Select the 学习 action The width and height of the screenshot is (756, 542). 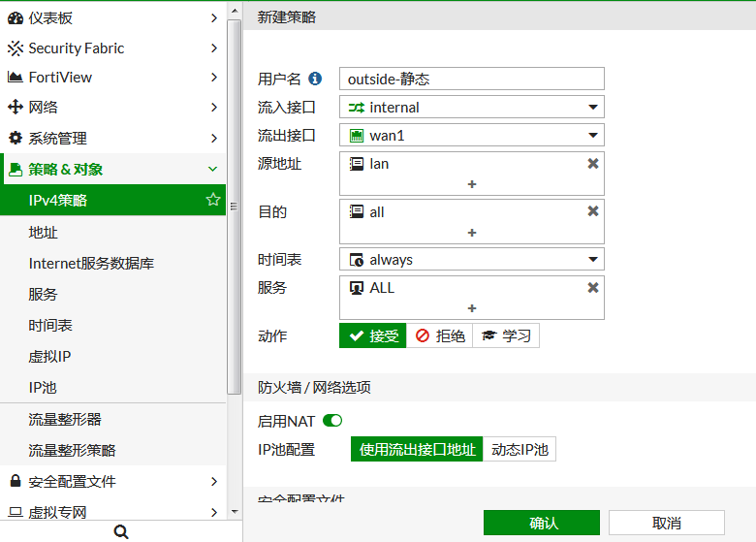pos(506,335)
